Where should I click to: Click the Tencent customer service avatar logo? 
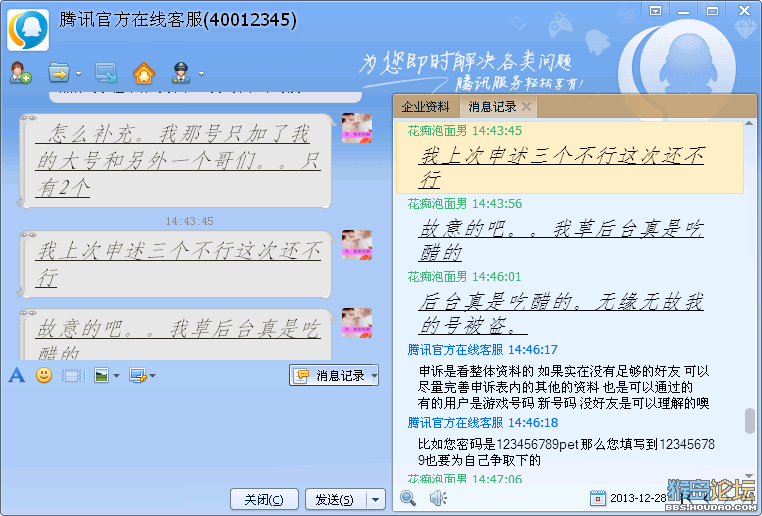coord(28,30)
